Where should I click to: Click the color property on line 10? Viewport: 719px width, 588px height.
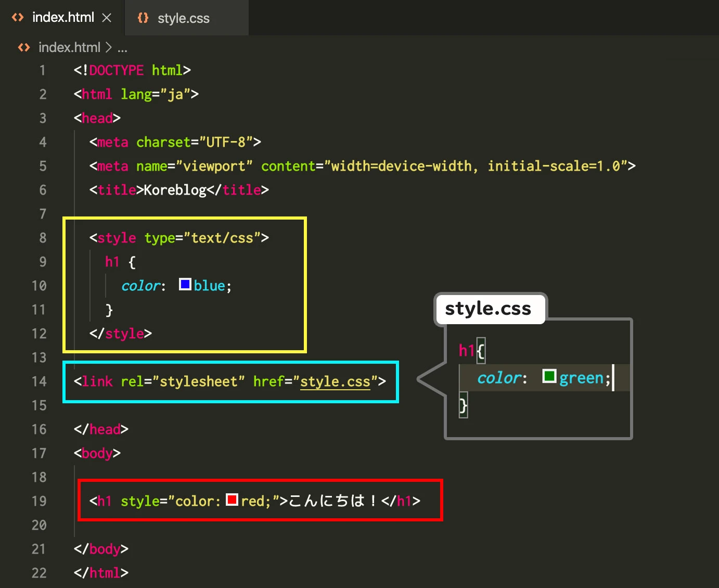point(140,286)
